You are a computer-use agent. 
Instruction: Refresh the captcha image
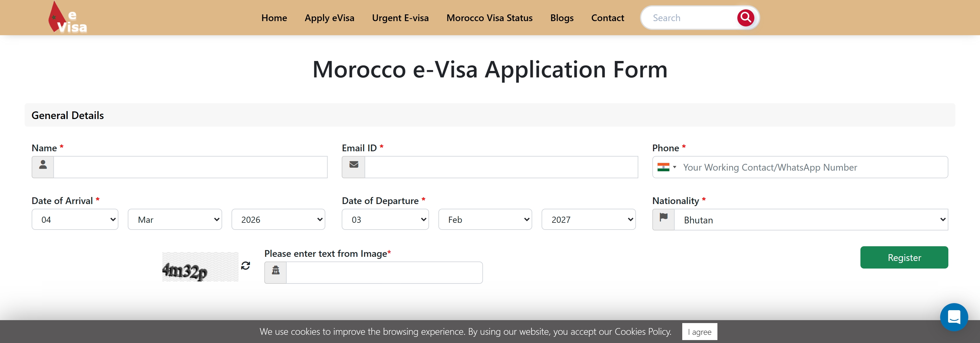pos(245,266)
